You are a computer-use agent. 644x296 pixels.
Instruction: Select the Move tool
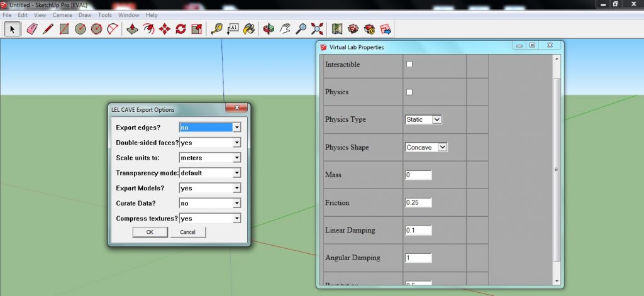tap(165, 29)
